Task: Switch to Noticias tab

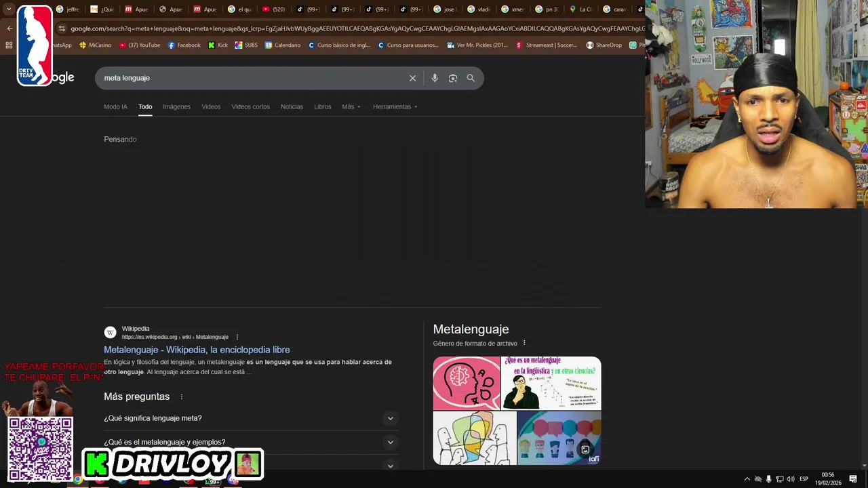Action: (x=292, y=107)
